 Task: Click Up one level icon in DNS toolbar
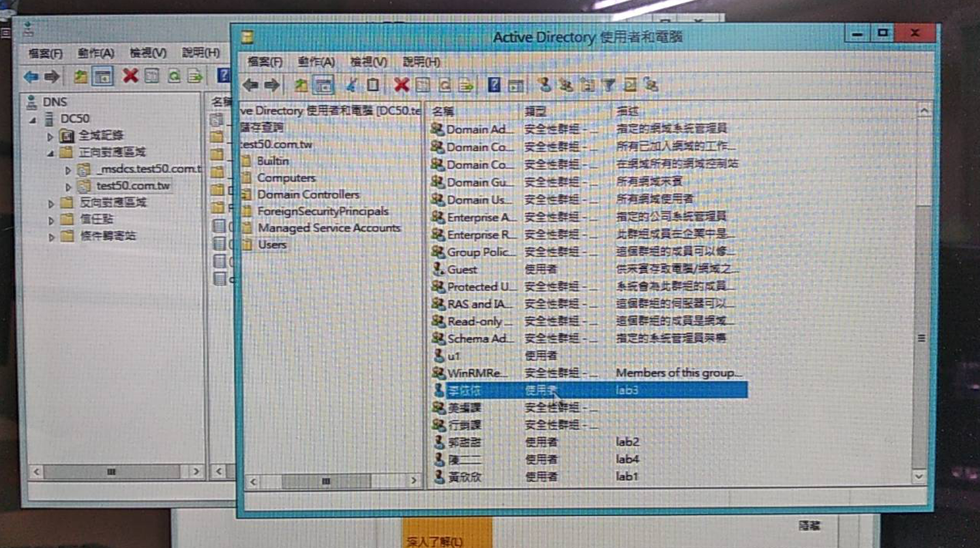[81, 76]
